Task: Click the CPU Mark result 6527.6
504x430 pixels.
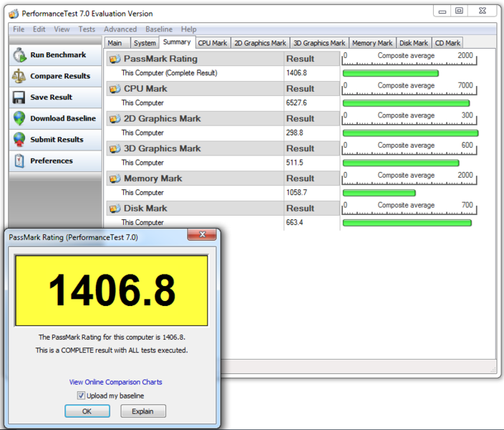Action: (296, 103)
